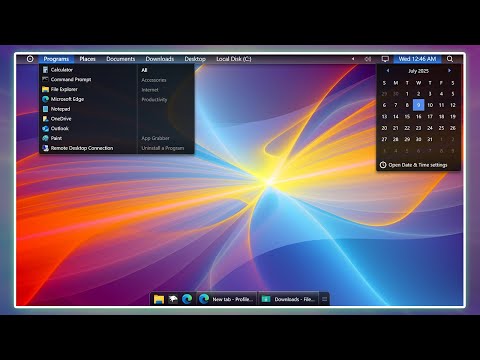
Task: Click the clock icon beside Date & Time settings
Action: 383,165
